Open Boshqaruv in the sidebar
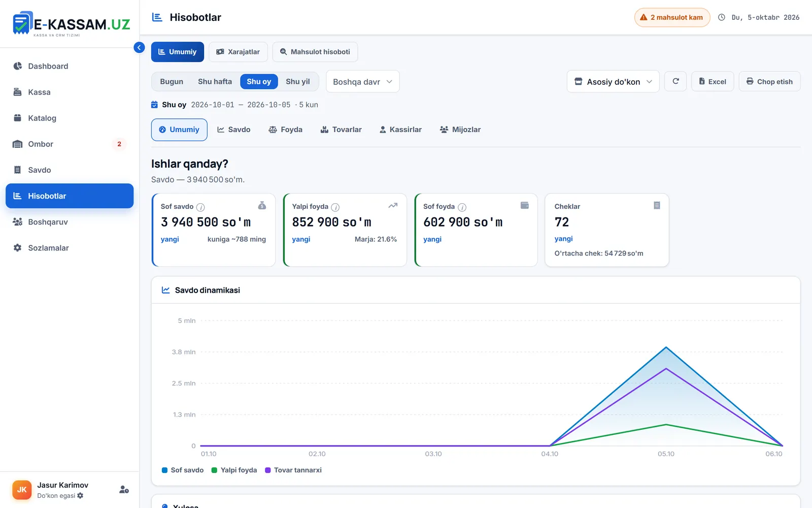812x508 pixels. pyautogui.click(x=70, y=222)
